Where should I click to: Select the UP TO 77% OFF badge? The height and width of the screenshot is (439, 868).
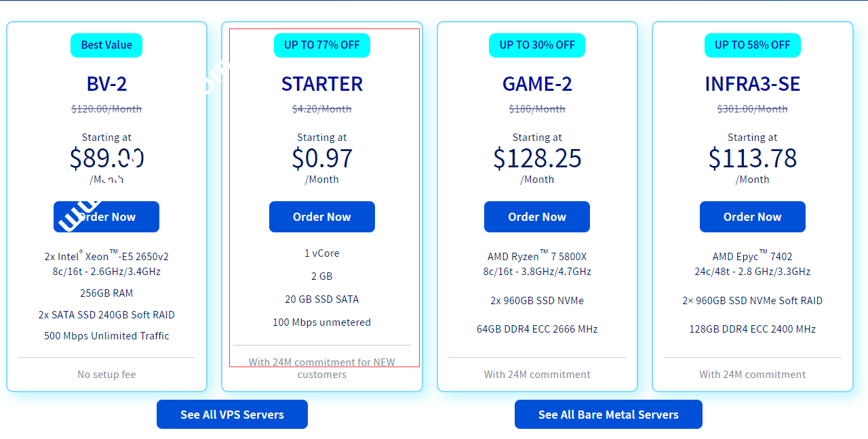tap(321, 45)
